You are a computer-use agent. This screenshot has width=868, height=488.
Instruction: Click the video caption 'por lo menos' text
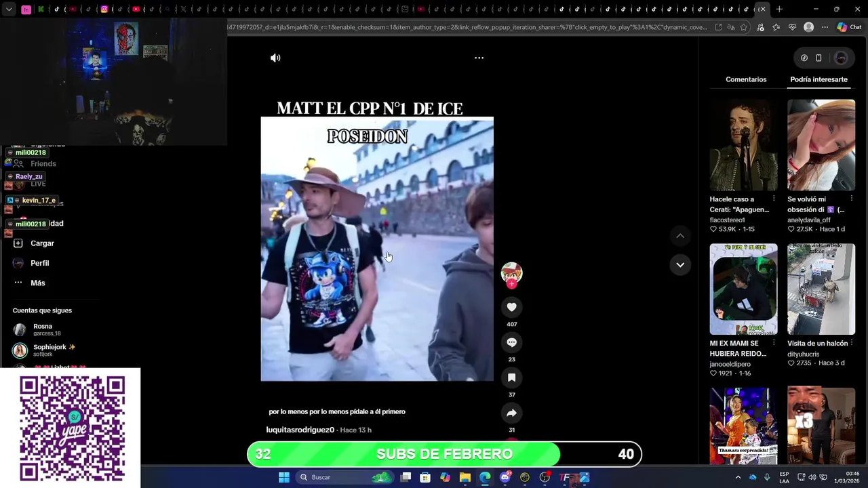click(x=337, y=411)
